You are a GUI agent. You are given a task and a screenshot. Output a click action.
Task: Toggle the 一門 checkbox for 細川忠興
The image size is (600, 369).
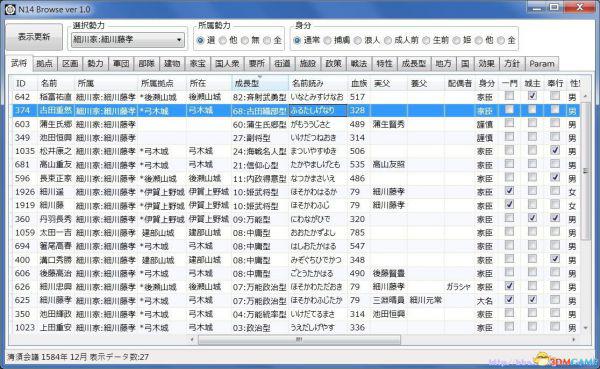[x=509, y=286]
